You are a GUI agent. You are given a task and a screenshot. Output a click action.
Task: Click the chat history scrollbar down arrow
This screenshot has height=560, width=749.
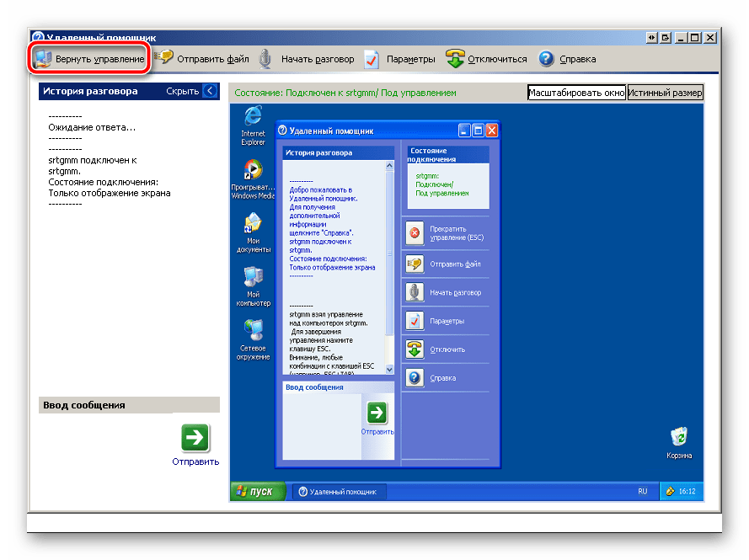(388, 368)
